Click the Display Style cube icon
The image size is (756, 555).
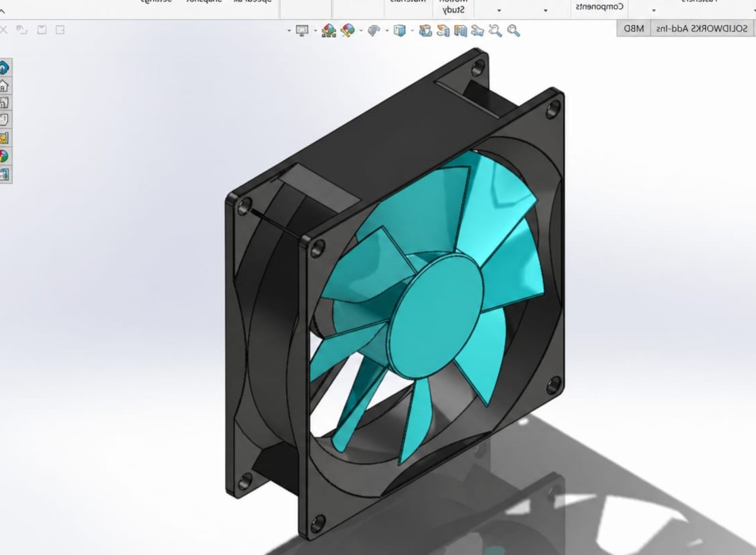point(400,31)
